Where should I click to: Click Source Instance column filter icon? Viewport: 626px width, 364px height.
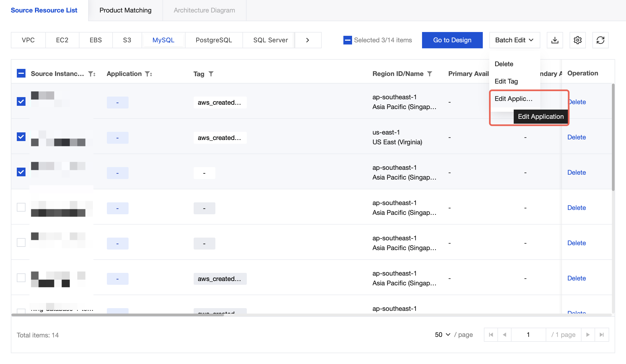click(91, 74)
